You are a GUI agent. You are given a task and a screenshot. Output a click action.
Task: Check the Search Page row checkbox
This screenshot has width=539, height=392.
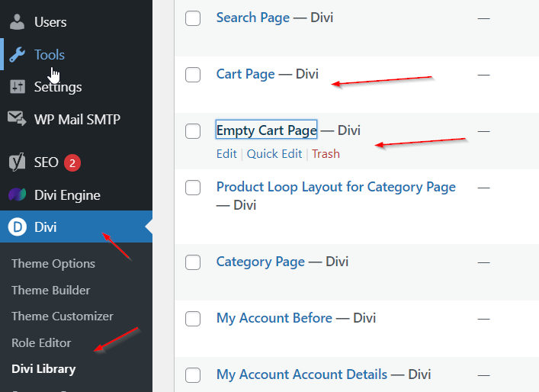pos(193,18)
